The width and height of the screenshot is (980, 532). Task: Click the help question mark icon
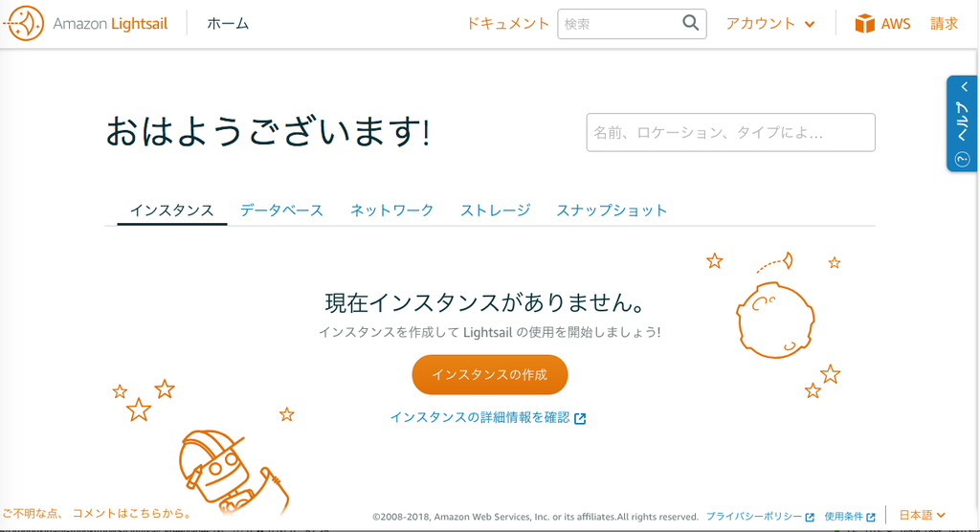pyautogui.click(x=962, y=160)
